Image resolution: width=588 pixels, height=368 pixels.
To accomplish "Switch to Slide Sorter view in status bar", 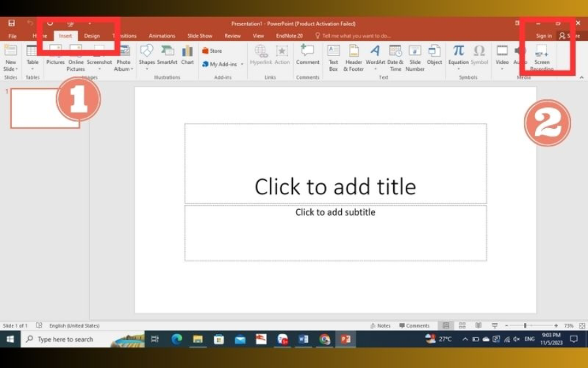I will pyautogui.click(x=462, y=326).
